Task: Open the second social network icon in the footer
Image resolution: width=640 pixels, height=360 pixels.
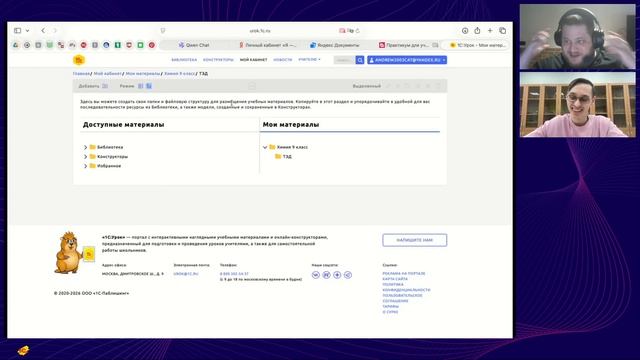Action: click(327, 275)
